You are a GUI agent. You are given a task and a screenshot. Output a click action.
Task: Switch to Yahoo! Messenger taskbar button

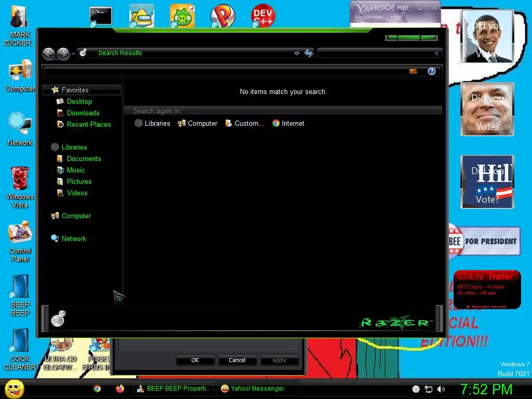(x=257, y=389)
